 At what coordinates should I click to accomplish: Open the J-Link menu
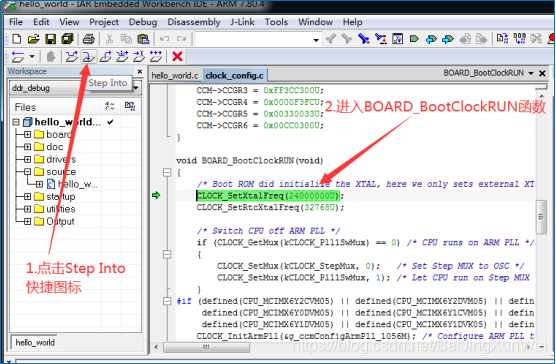243,22
